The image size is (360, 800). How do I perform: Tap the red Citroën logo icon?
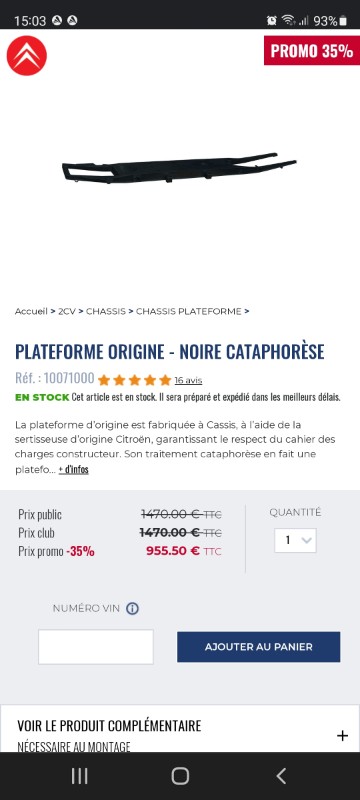tap(27, 56)
